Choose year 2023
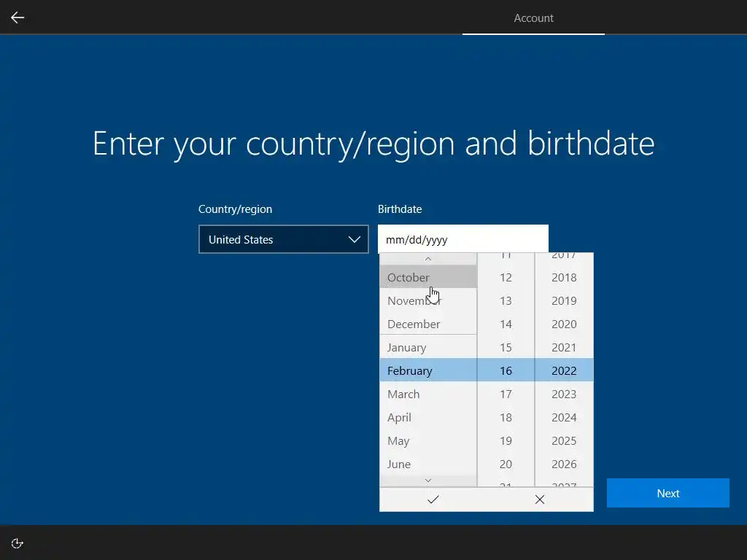Viewport: 747px width, 560px height. coord(565,394)
